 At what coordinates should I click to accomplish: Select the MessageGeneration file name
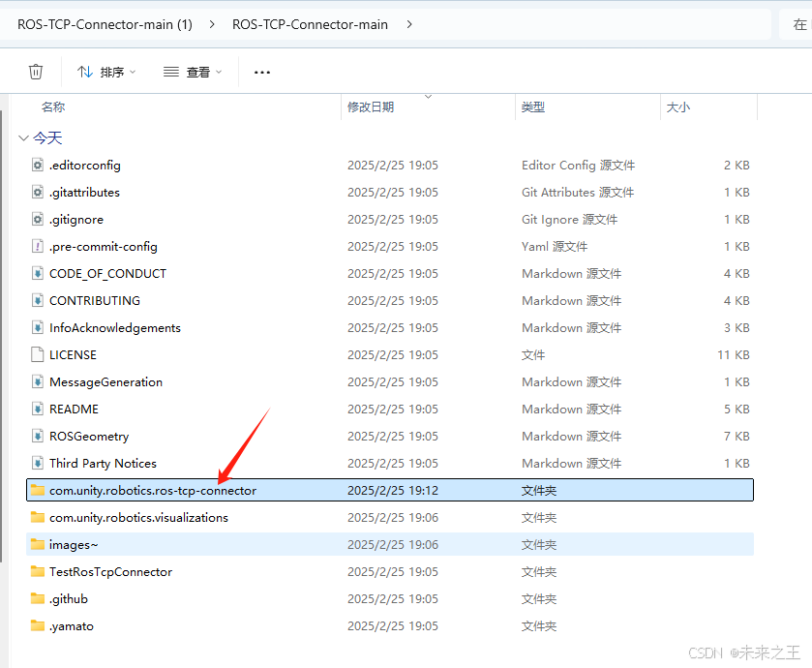click(105, 381)
